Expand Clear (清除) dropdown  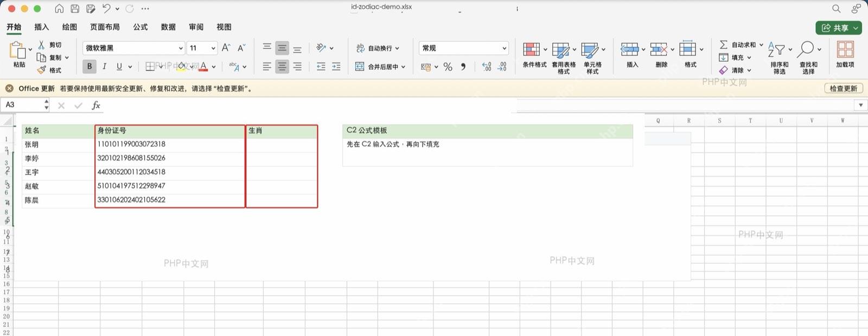coord(749,70)
